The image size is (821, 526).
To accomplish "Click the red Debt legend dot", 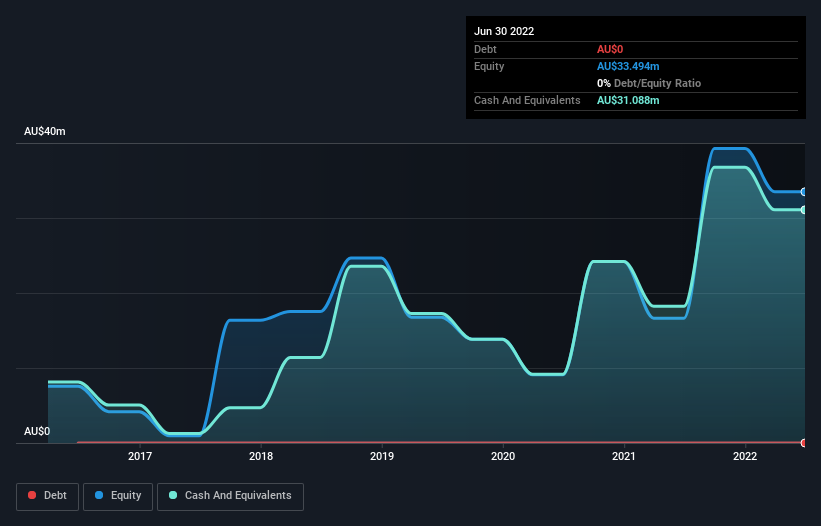I will [32, 495].
